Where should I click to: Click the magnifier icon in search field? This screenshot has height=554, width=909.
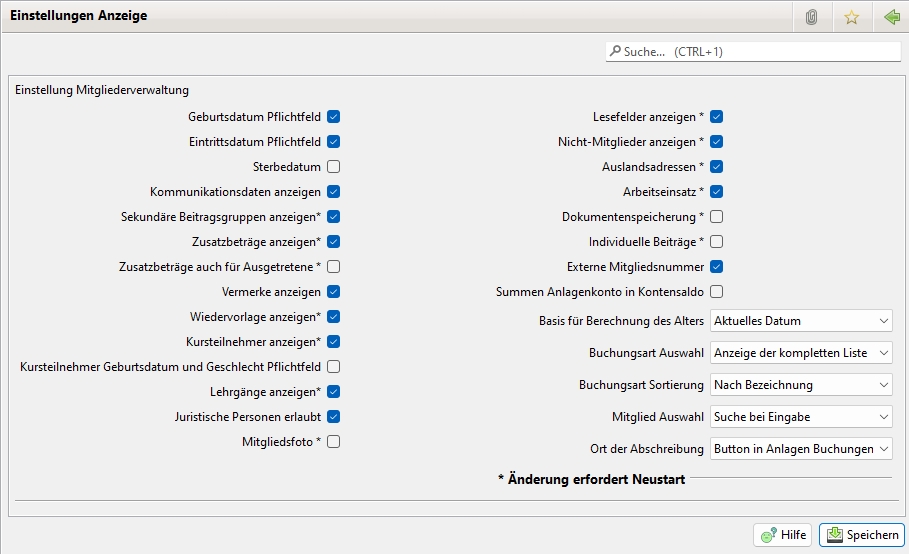(614, 51)
